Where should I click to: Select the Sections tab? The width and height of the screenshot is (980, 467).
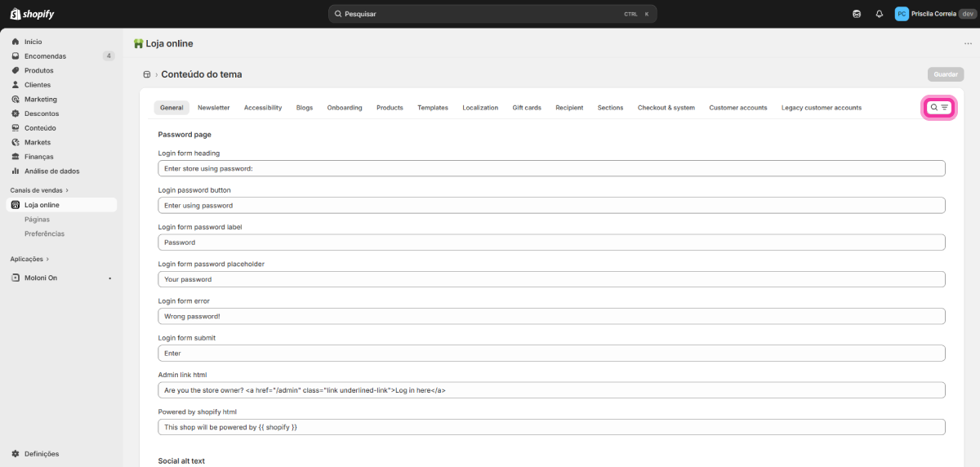[x=610, y=108]
